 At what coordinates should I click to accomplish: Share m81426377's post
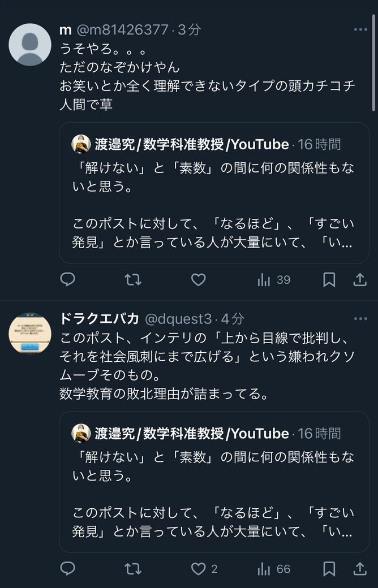pyautogui.click(x=359, y=279)
